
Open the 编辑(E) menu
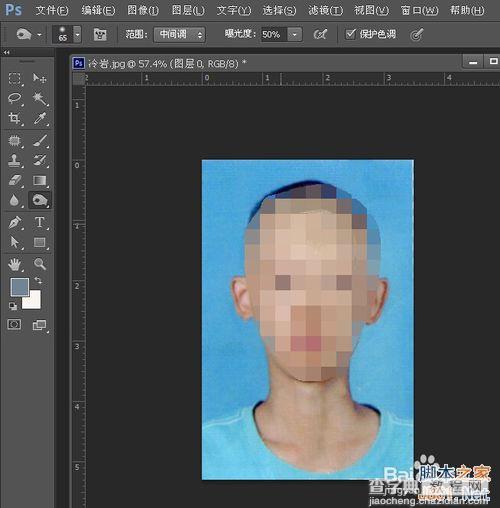[98, 10]
